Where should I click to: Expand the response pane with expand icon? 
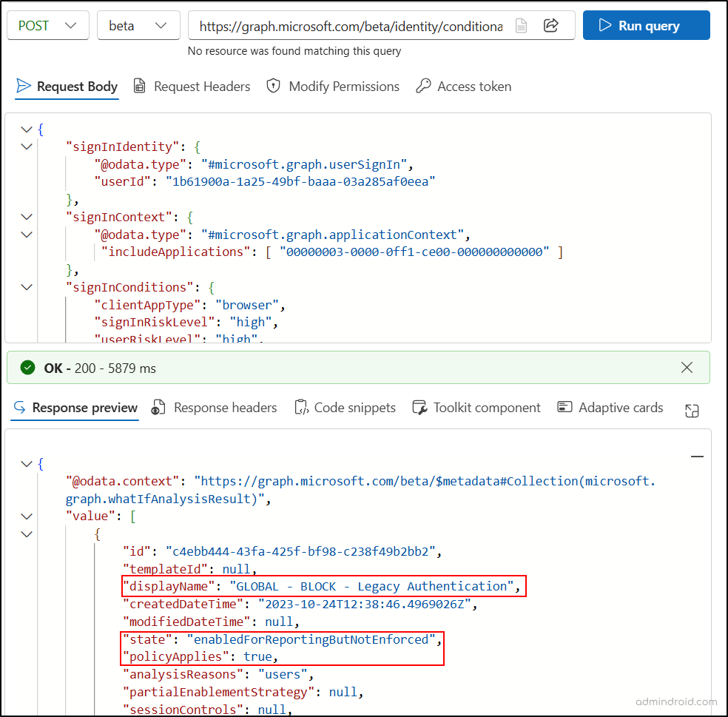click(692, 411)
